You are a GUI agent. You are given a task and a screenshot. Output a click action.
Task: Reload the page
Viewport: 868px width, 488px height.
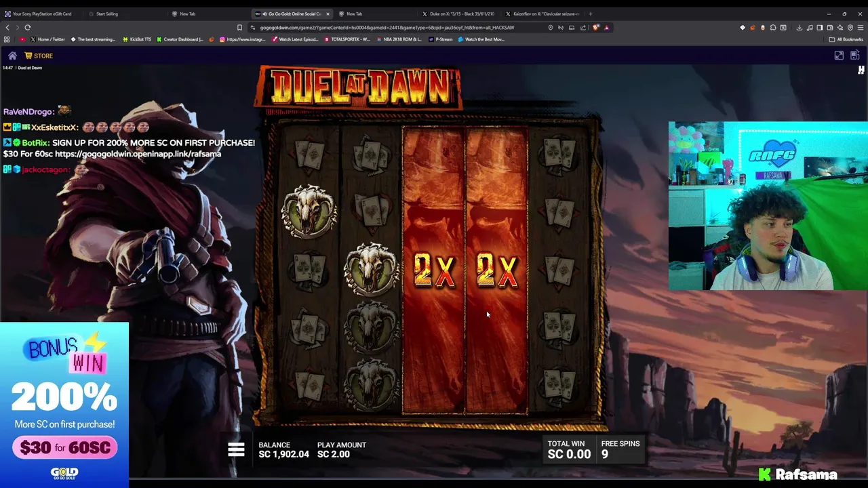pos(28,27)
